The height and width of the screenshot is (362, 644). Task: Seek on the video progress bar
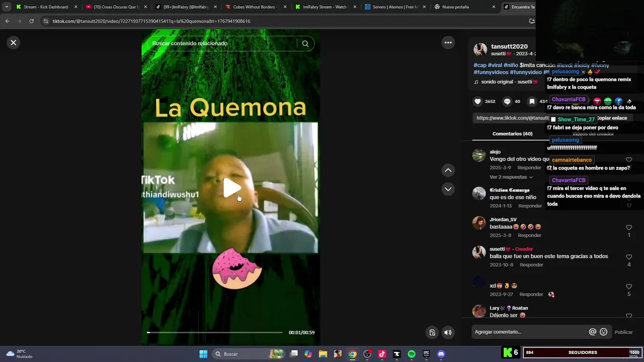tap(215, 332)
